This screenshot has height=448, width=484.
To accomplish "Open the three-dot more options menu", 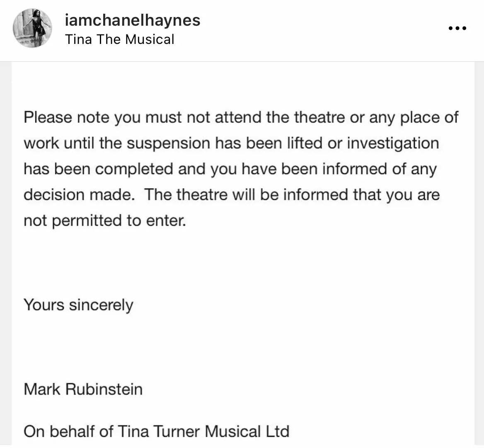I will [457, 28].
